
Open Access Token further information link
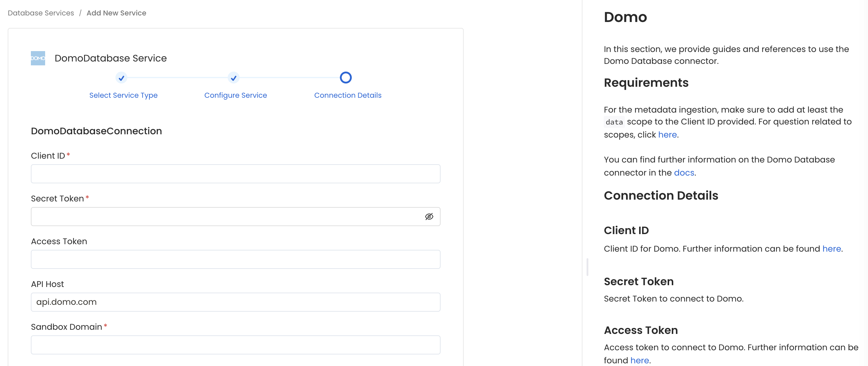click(x=639, y=360)
